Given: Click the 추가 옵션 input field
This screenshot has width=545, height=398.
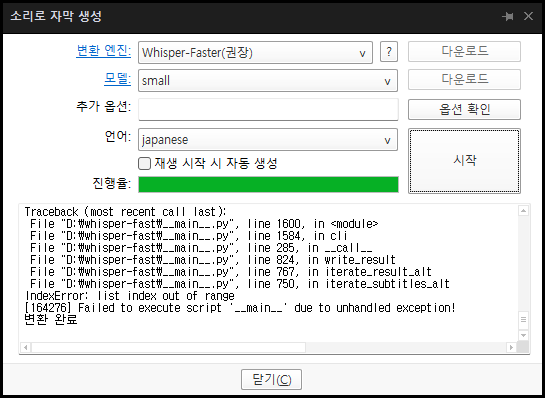Looking at the screenshot, I should (x=268, y=109).
